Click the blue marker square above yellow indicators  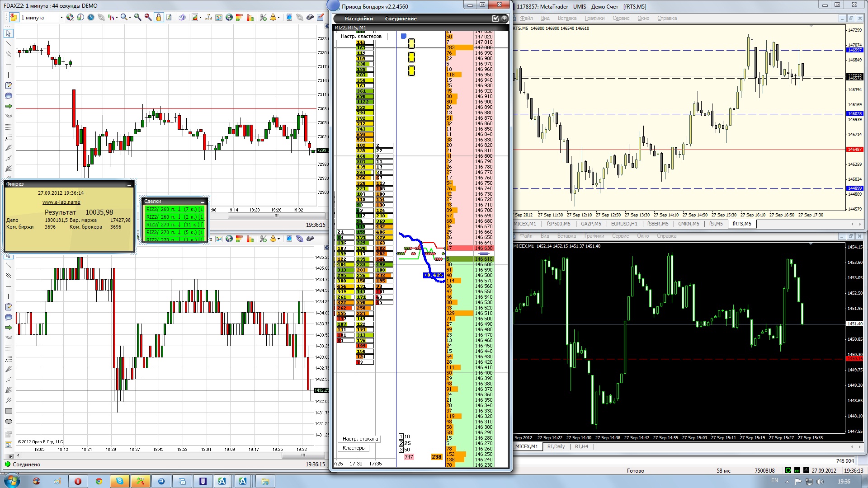(x=404, y=36)
